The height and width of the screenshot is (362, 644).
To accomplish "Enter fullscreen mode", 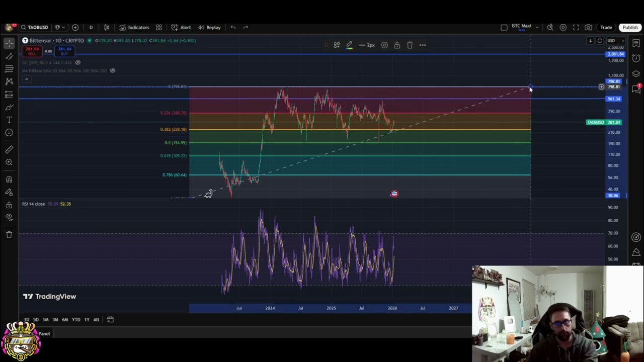I will point(576,27).
